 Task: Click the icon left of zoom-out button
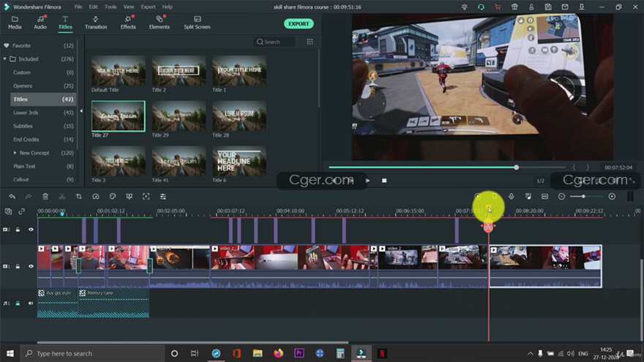pos(545,197)
